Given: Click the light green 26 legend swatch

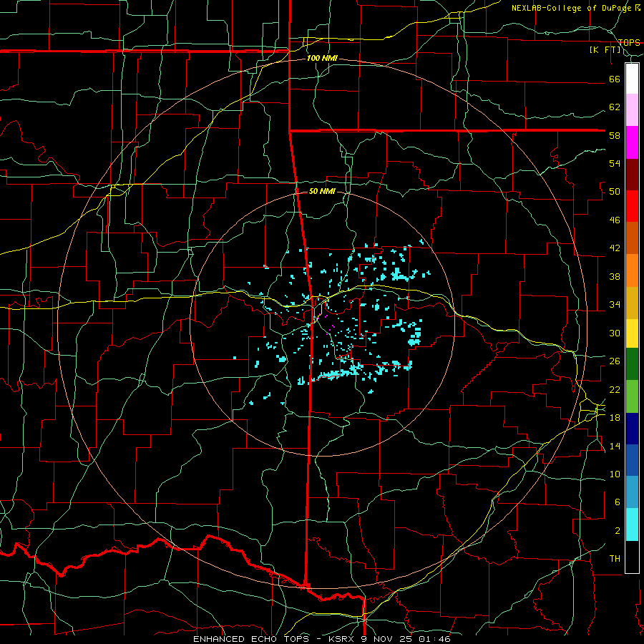Looking at the screenshot, I should click(632, 396).
